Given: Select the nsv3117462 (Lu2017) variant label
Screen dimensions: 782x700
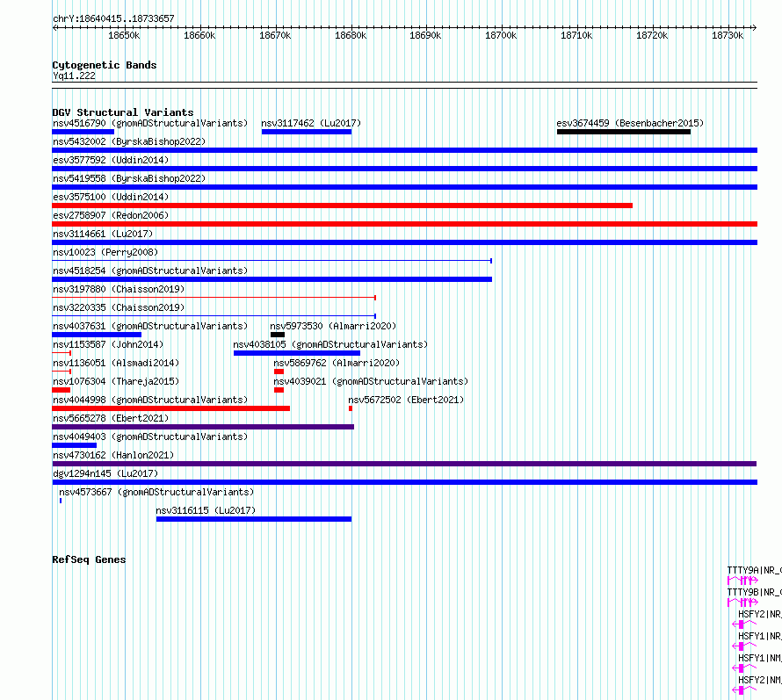Looking at the screenshot, I should tap(311, 123).
